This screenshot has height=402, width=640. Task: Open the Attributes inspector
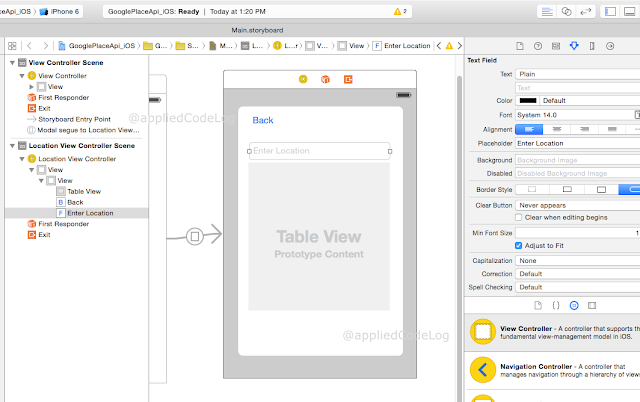coord(574,46)
